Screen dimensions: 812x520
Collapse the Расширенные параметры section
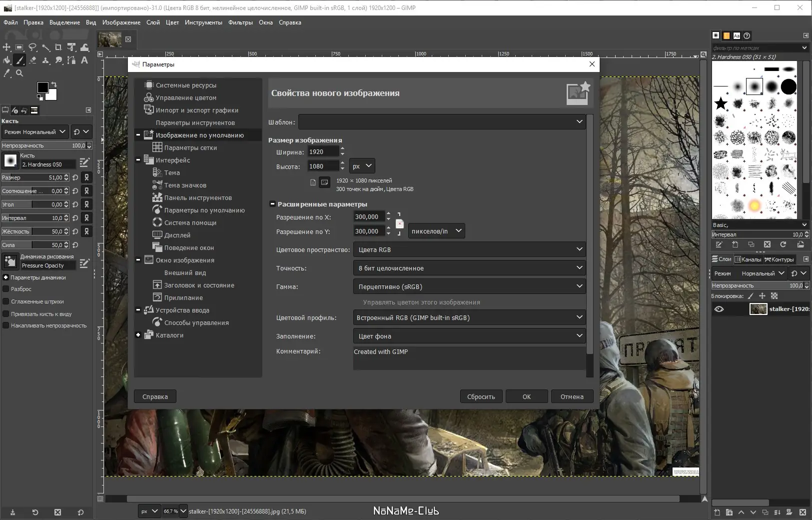click(x=272, y=204)
